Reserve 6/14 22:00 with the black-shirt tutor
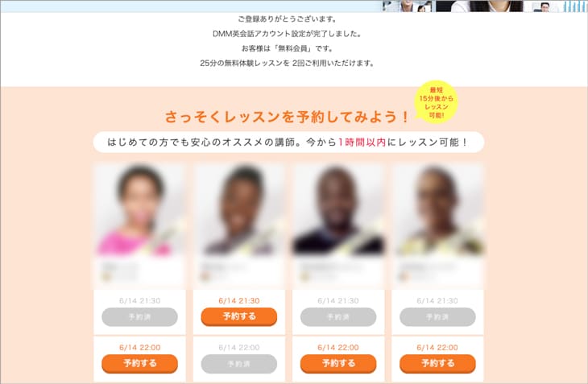 coord(338,363)
